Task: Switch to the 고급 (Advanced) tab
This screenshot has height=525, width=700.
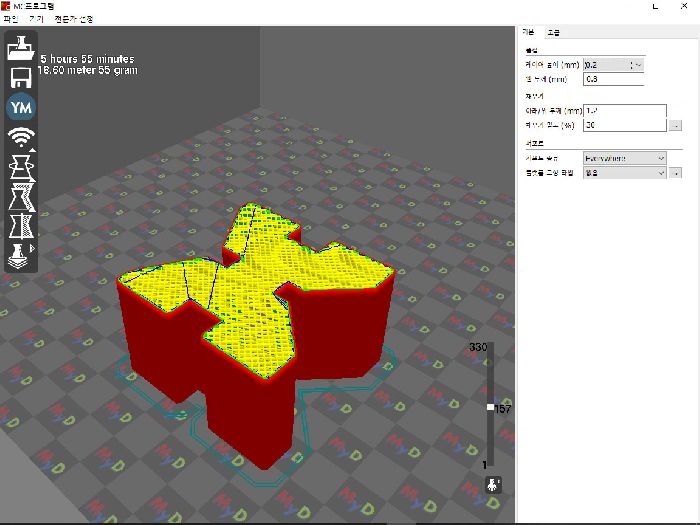Action: point(553,32)
